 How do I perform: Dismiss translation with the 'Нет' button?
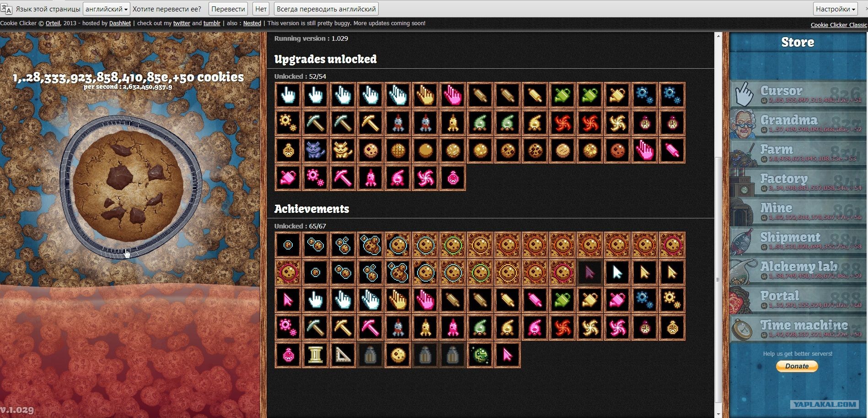coord(261,9)
